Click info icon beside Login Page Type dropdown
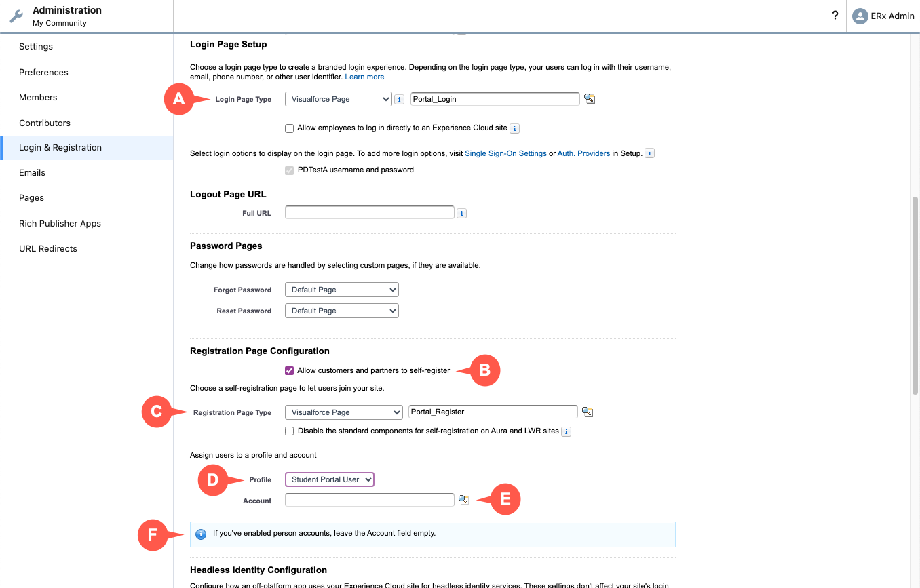This screenshot has width=920, height=588. tap(399, 100)
